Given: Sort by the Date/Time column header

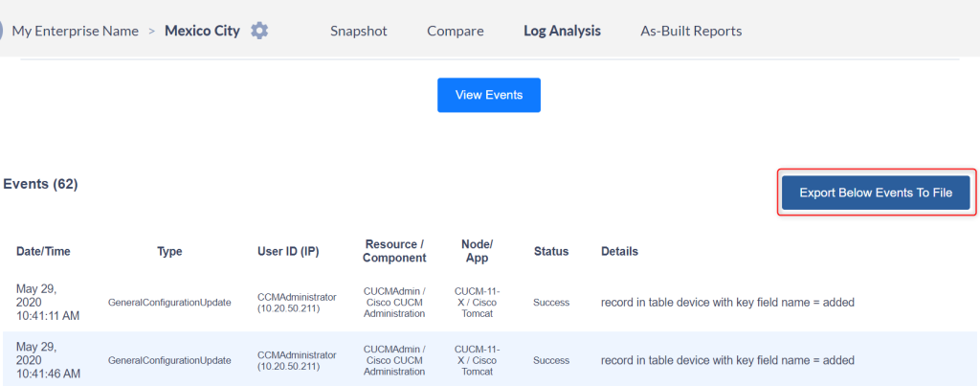Looking at the screenshot, I should pyautogui.click(x=43, y=252).
